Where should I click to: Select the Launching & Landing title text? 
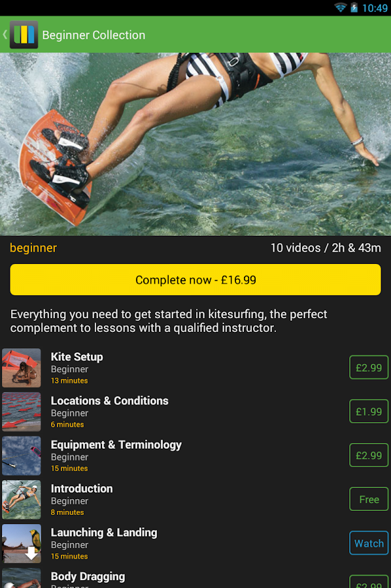tap(104, 532)
